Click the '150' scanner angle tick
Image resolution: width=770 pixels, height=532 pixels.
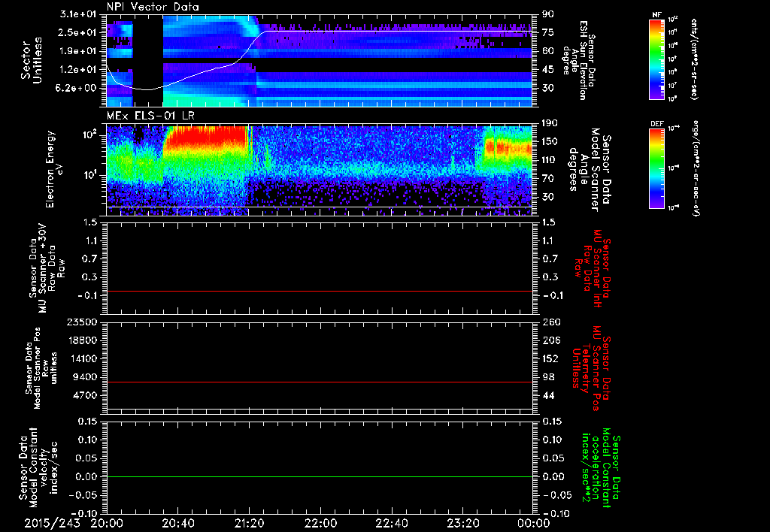(550, 141)
